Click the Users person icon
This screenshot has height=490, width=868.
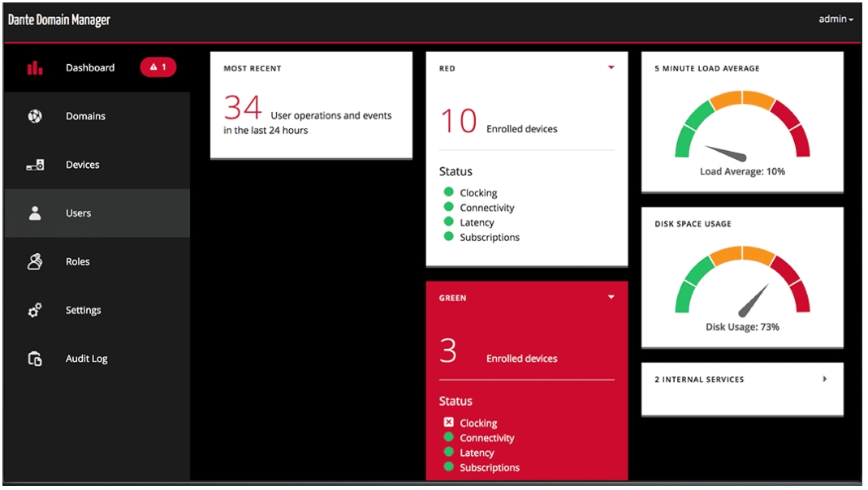35,213
